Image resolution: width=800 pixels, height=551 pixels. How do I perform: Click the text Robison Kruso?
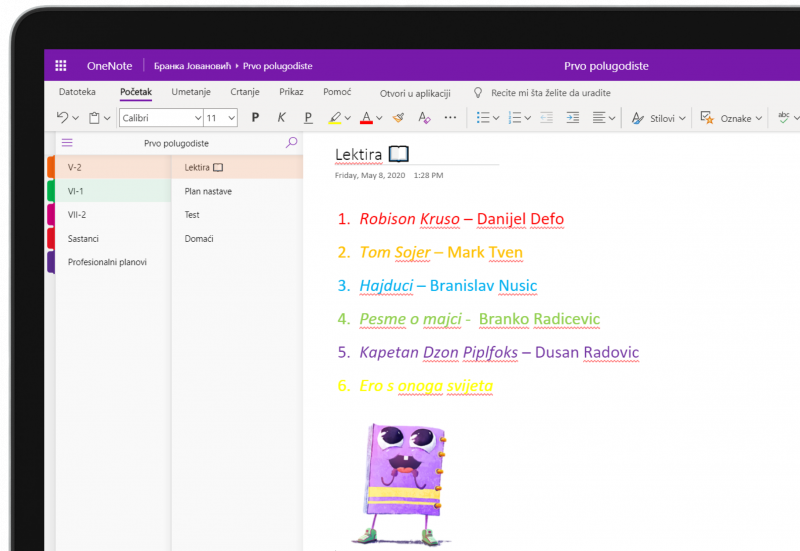click(410, 219)
